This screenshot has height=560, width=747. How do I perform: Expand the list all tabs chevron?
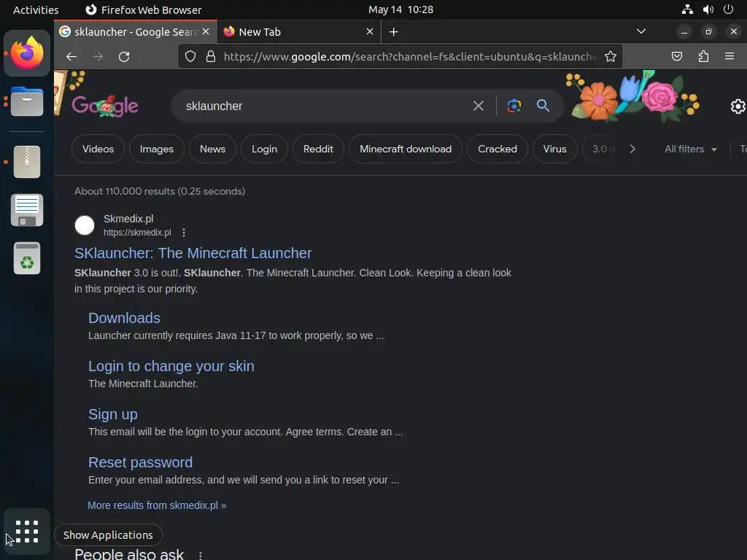coord(641,31)
